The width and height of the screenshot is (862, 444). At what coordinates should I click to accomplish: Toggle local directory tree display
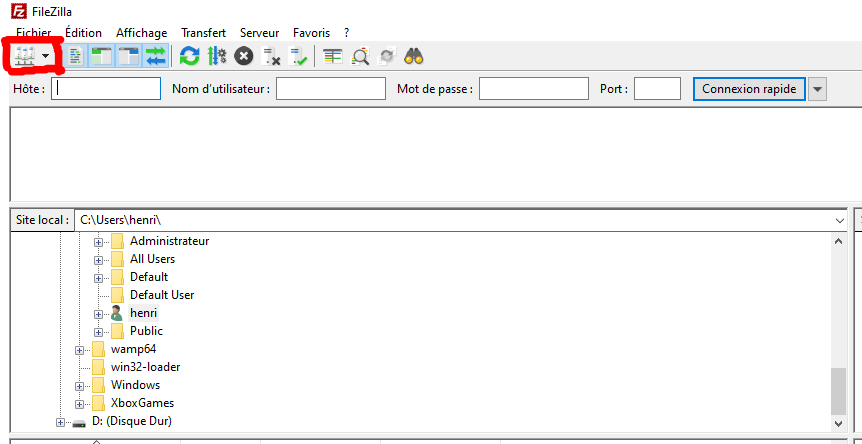101,56
